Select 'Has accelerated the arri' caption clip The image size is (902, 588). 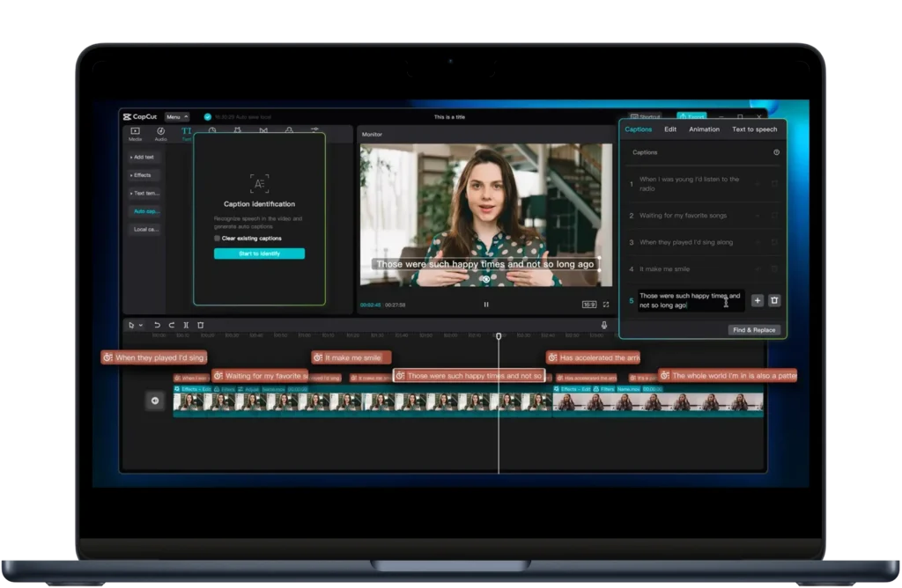pyautogui.click(x=593, y=357)
